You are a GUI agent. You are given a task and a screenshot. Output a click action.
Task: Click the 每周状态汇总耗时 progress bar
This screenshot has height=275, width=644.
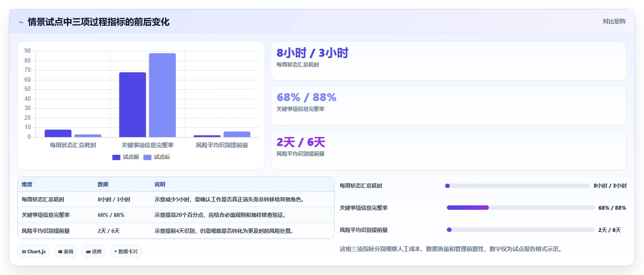pos(517,186)
